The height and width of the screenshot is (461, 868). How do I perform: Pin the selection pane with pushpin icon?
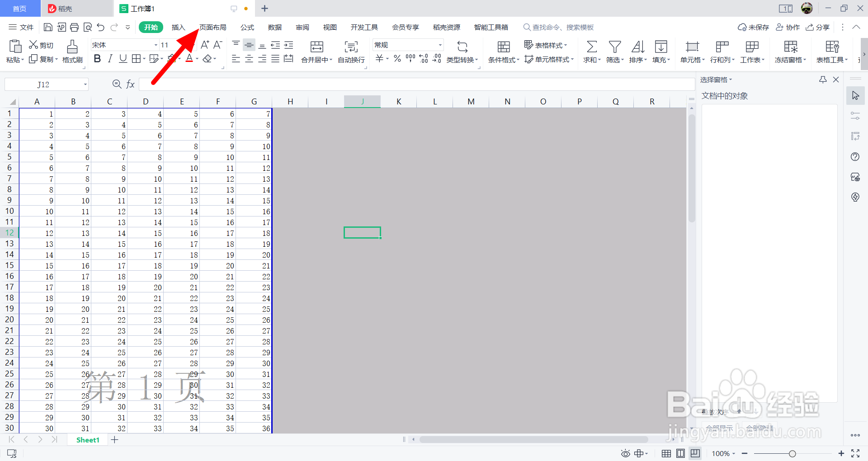pyautogui.click(x=823, y=80)
